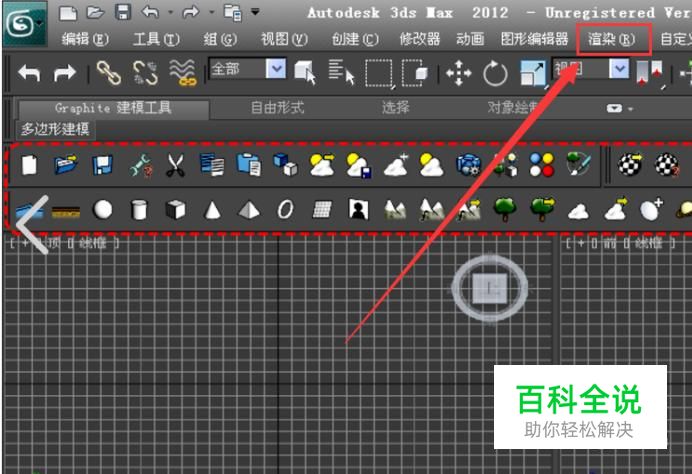Open the 图形编辑器 menu
692x474 pixels.
(x=534, y=39)
